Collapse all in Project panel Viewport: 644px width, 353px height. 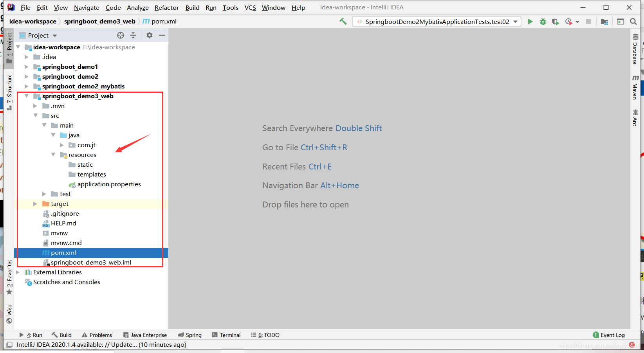tap(133, 35)
